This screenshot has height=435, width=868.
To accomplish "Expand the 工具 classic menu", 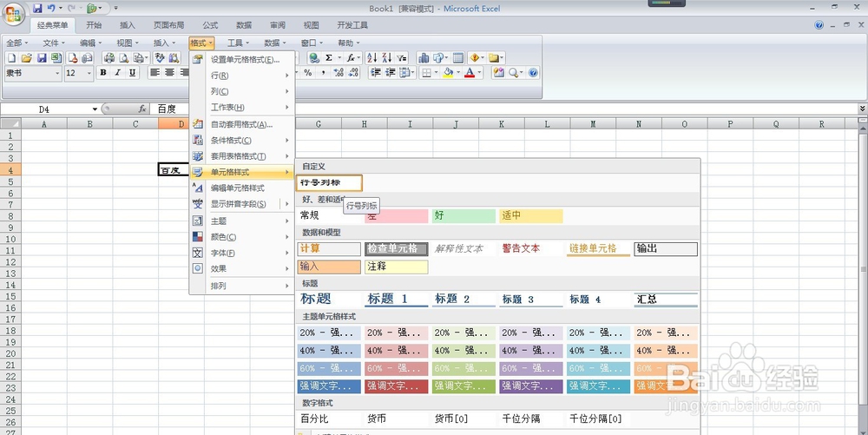I will pyautogui.click(x=238, y=43).
